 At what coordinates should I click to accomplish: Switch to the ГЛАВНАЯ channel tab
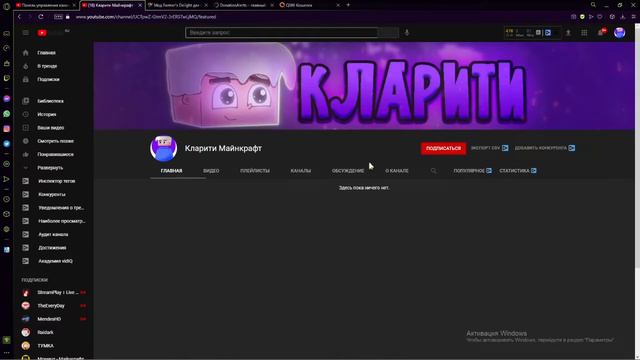pos(171,171)
